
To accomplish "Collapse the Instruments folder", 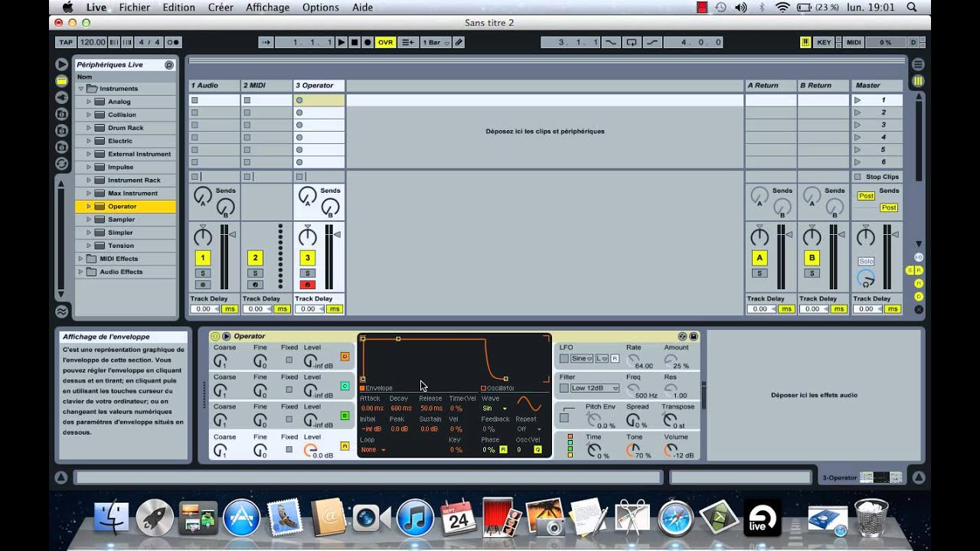I will (80, 89).
